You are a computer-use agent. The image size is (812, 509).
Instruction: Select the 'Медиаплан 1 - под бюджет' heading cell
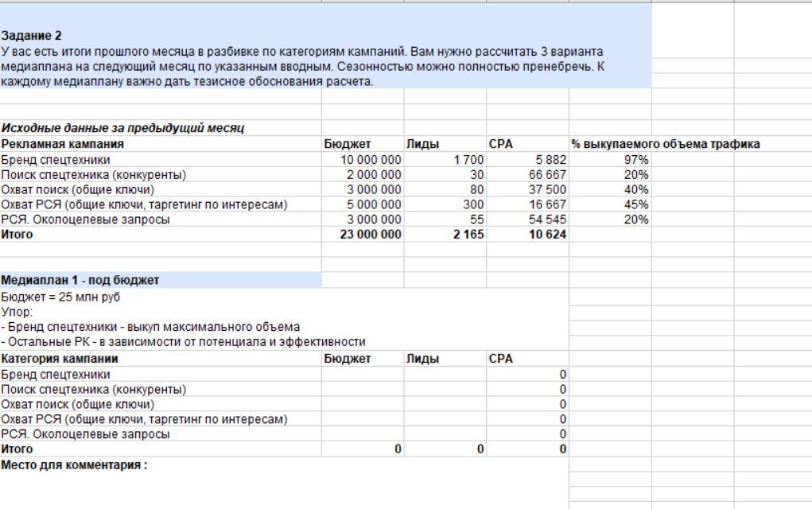point(80,280)
